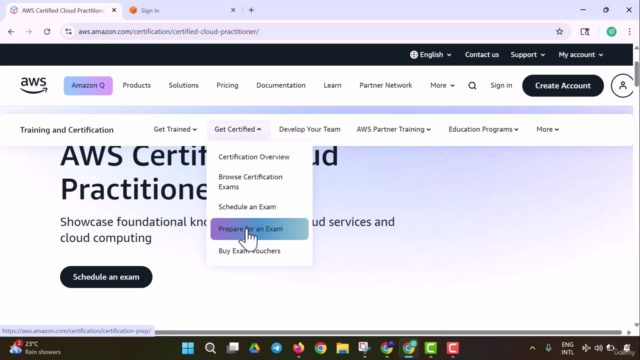The width and height of the screenshot is (640, 360).
Task: Switch ENG INTL keyboard language indicator
Action: click(567, 348)
